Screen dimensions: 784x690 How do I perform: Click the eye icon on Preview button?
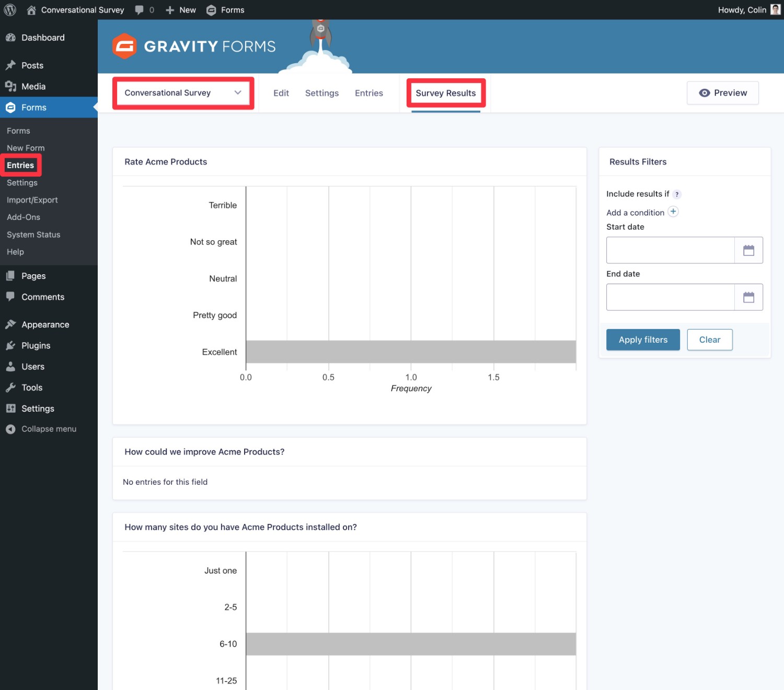[705, 93]
